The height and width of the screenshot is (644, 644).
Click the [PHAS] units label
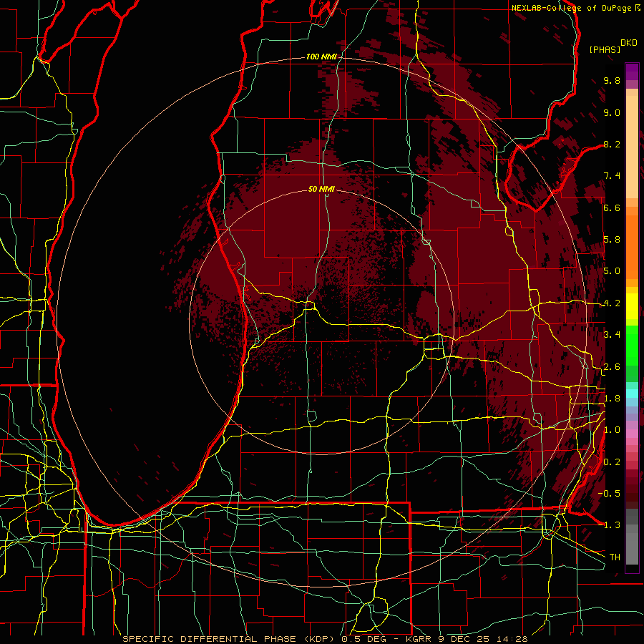(605, 49)
